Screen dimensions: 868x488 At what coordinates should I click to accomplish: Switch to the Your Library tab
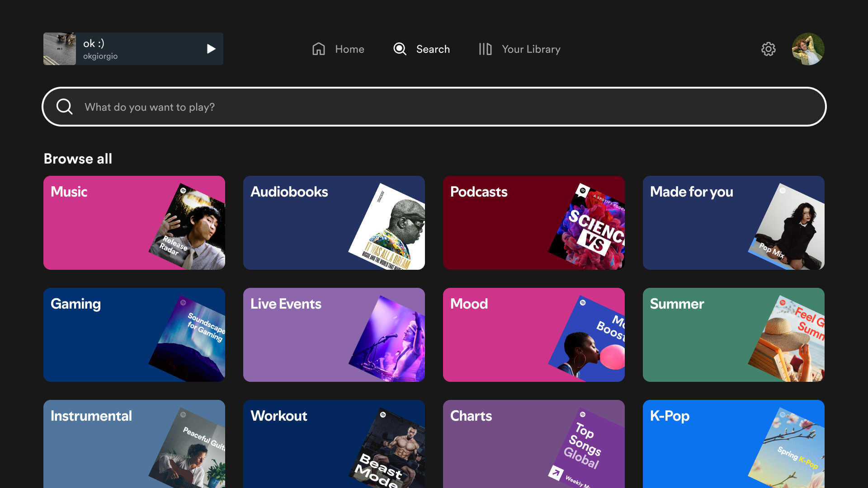point(531,49)
